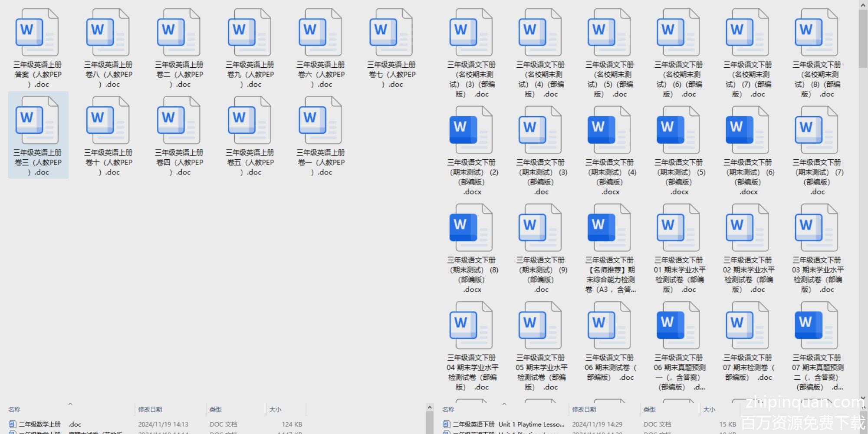Select the 【名师推荐】期末综合能力检测卷 file icon

[609, 227]
